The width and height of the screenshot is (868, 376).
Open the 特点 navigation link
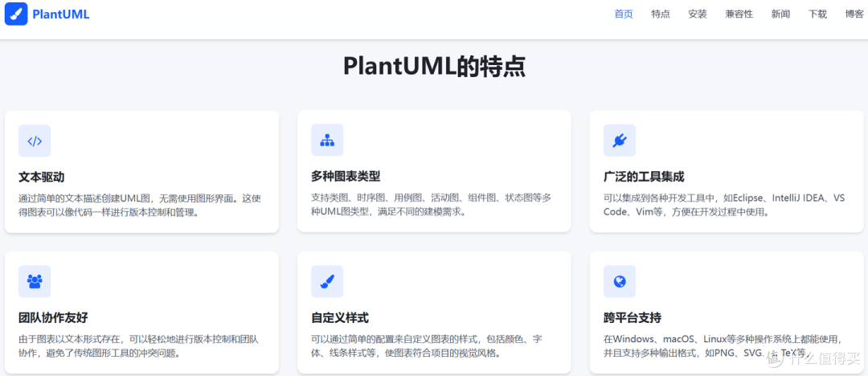pyautogui.click(x=661, y=14)
